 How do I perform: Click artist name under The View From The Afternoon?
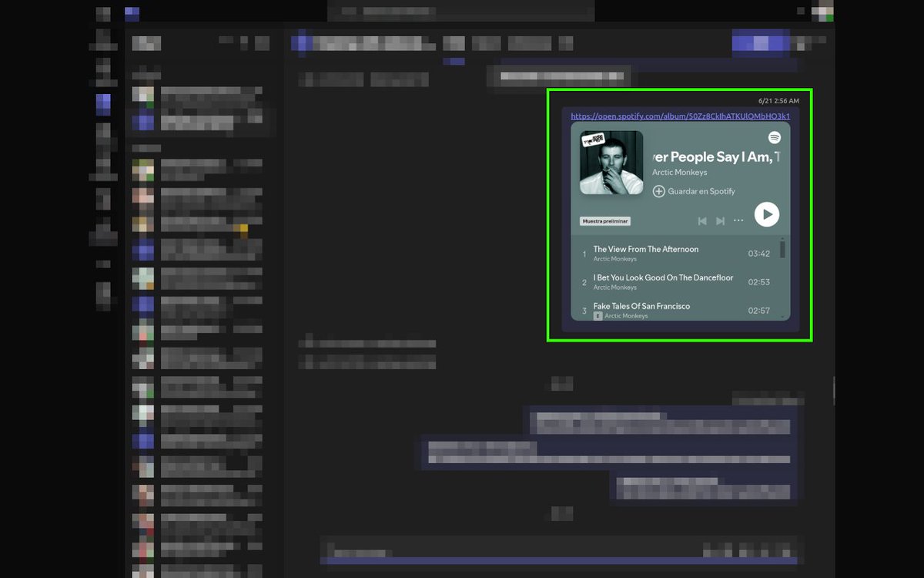tap(615, 259)
